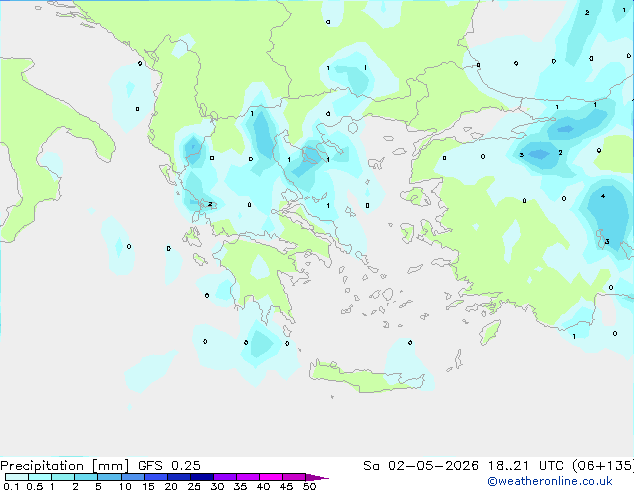Image resolution: width=634 pixels, height=490 pixels.
Task: Click the '50' legend scale label
Action: click(x=309, y=486)
